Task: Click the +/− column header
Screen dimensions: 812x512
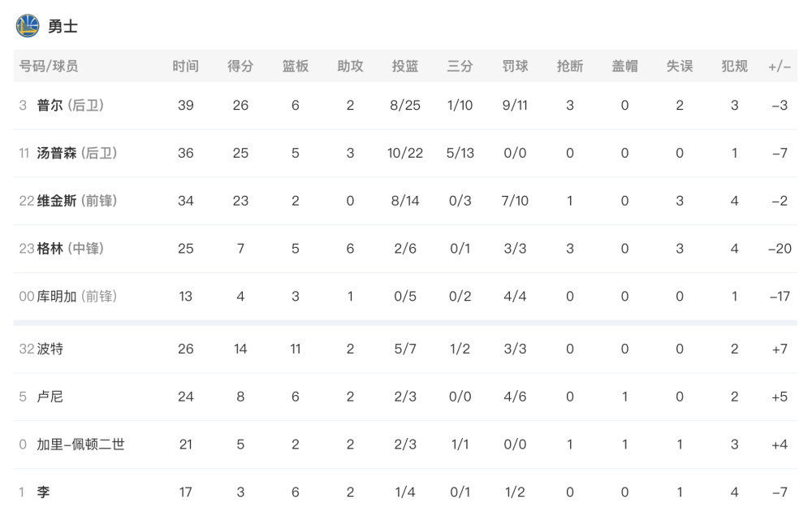Action: coord(780,67)
